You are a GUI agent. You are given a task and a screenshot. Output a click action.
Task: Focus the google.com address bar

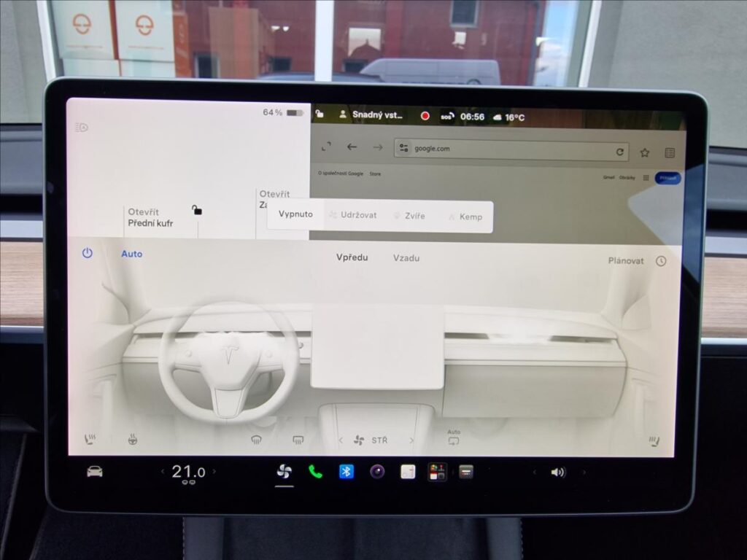(511, 150)
